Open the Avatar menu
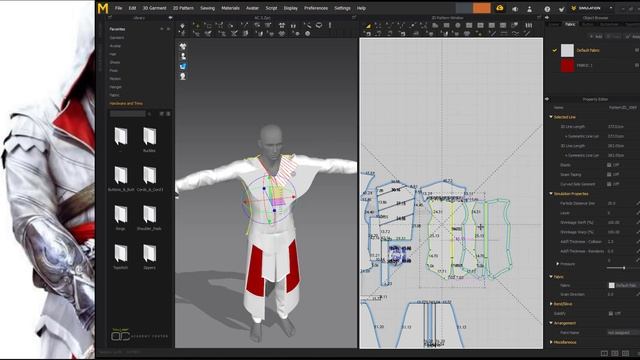The height and width of the screenshot is (360, 640). [252, 8]
